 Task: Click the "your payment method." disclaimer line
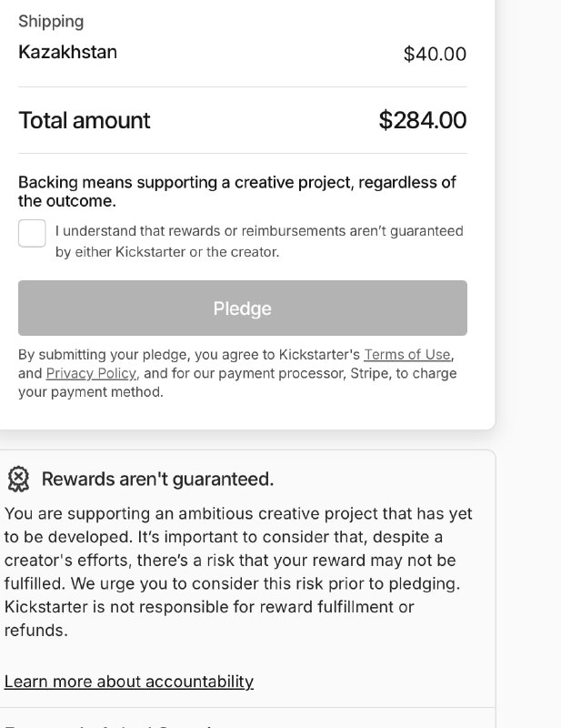pos(91,392)
